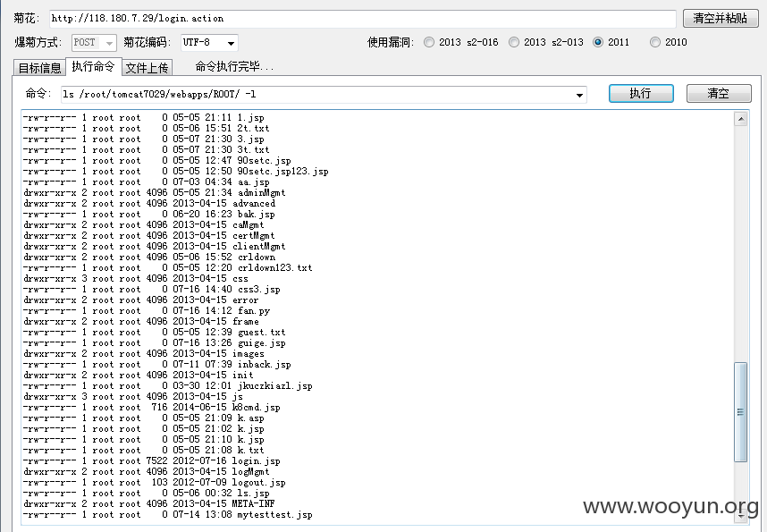Click the output line for fan.py
Screen dimensions: 767x532
(x=146, y=312)
